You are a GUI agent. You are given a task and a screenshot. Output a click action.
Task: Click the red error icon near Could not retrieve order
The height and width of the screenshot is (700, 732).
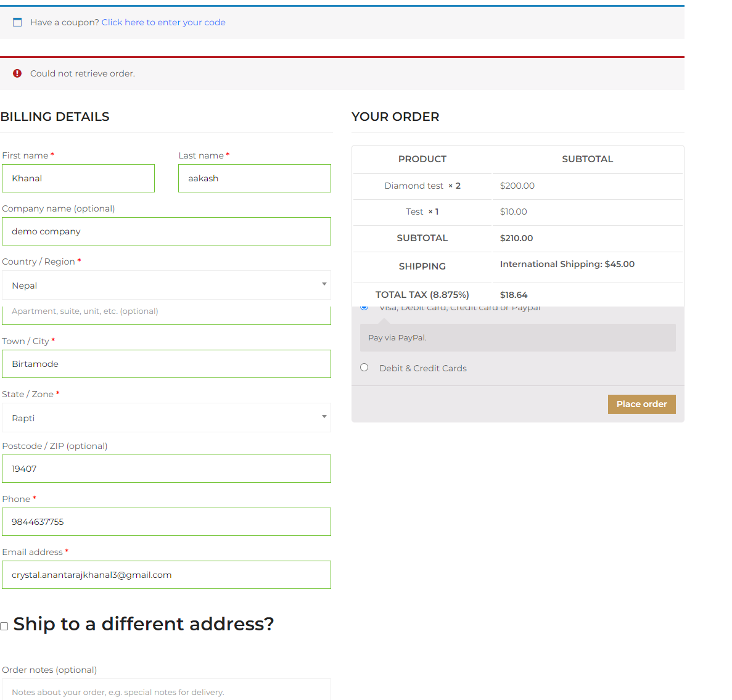point(17,73)
